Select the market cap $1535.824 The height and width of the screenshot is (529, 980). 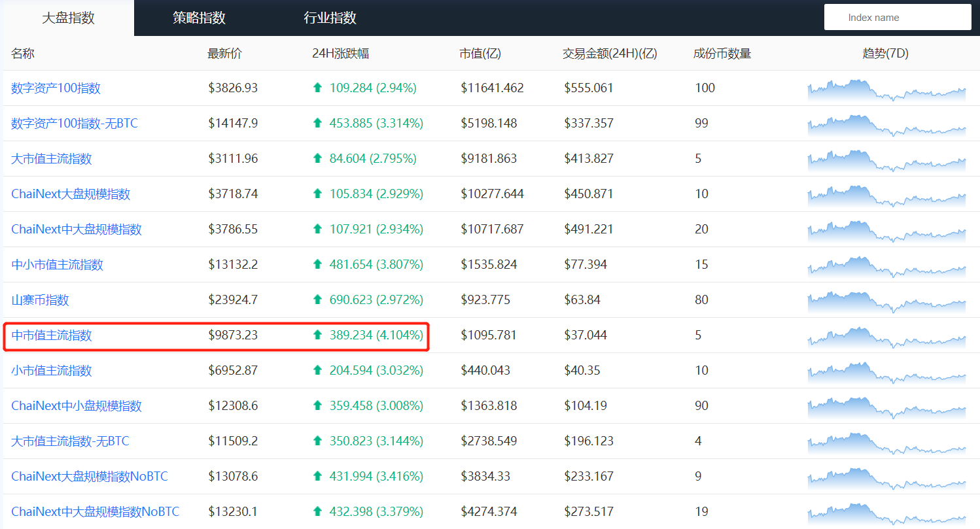click(x=489, y=264)
